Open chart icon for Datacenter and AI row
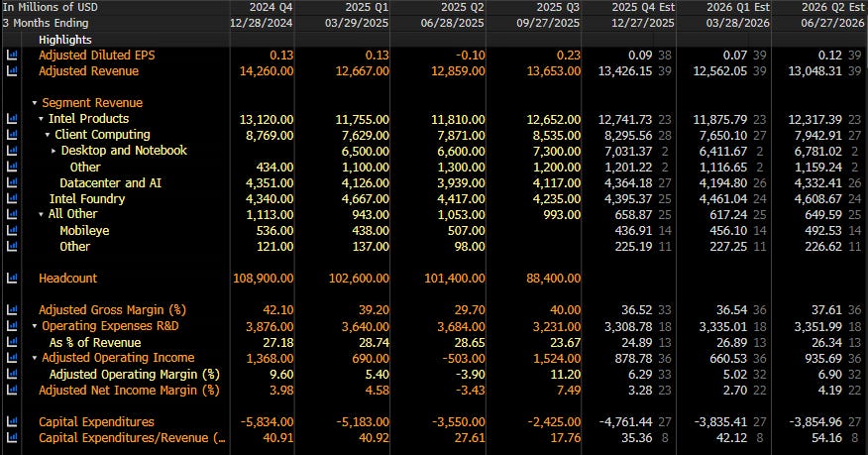Image resolution: width=868 pixels, height=455 pixels. point(12,182)
